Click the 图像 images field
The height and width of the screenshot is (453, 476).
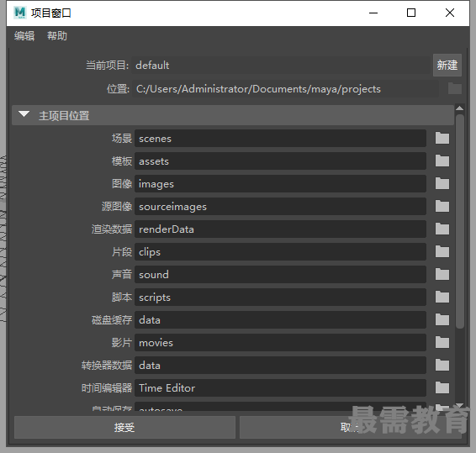[281, 183]
